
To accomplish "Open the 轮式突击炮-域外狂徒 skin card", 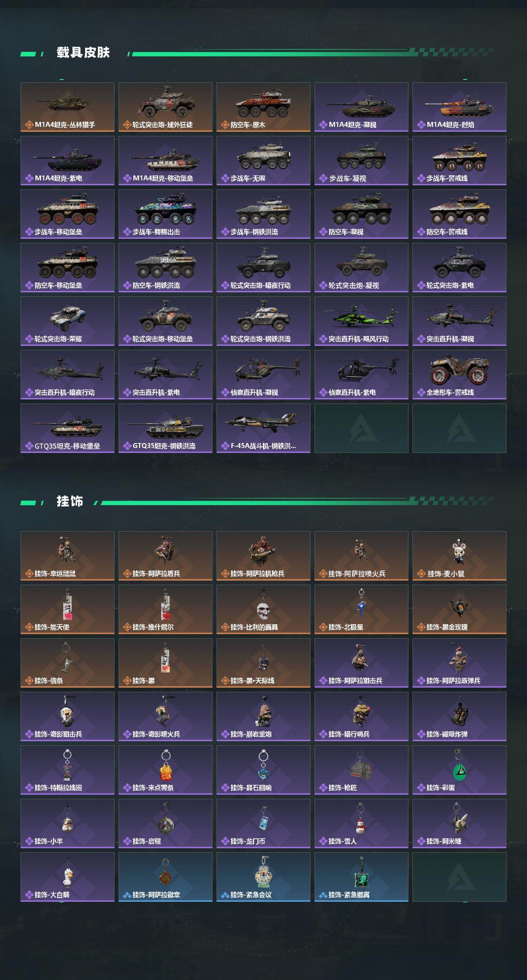I will 166,107.
